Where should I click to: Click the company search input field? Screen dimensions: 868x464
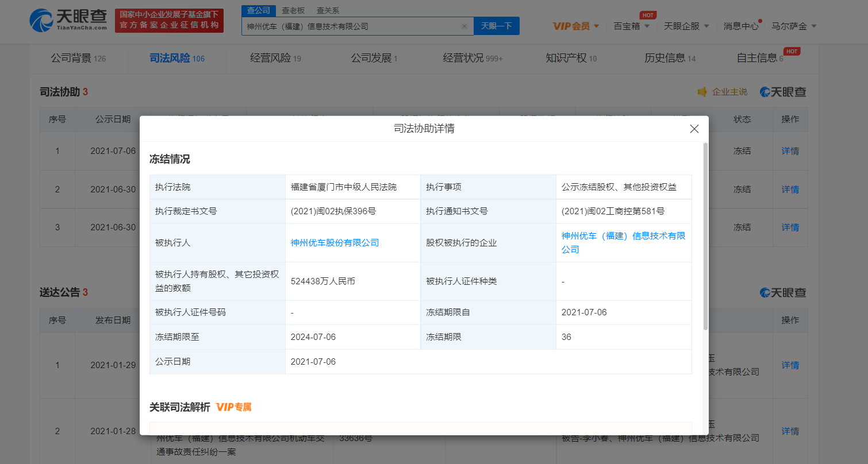point(351,26)
